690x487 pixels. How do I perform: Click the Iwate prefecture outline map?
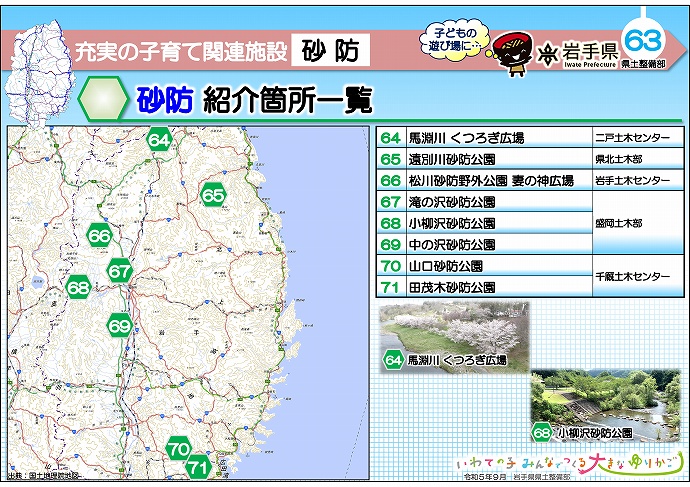coord(39,74)
